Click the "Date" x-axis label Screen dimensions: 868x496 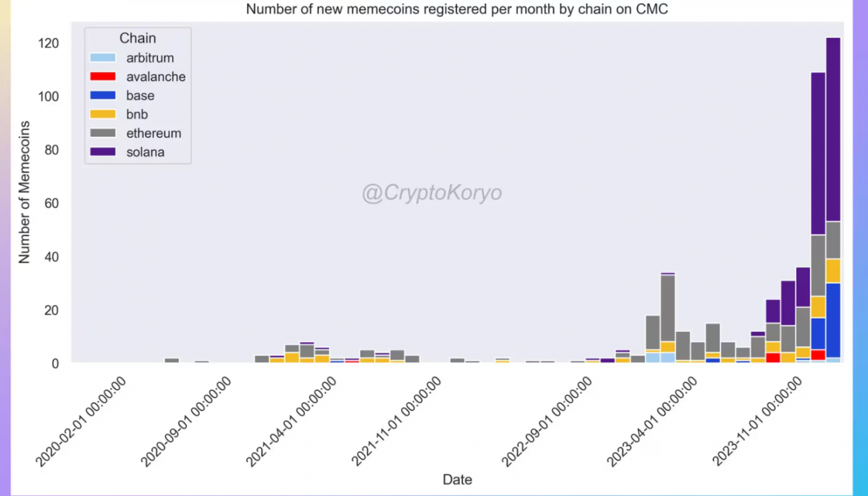click(x=457, y=480)
